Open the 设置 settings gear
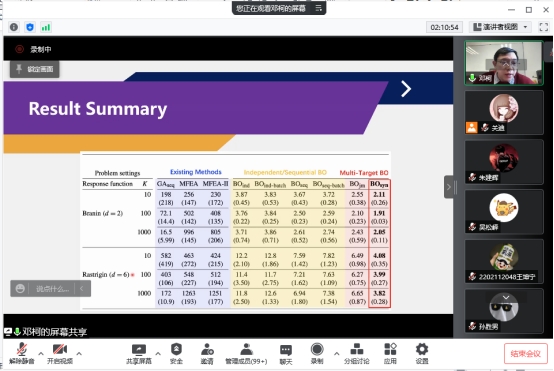Image resolution: width=554 pixels, height=371 pixels. [422, 353]
